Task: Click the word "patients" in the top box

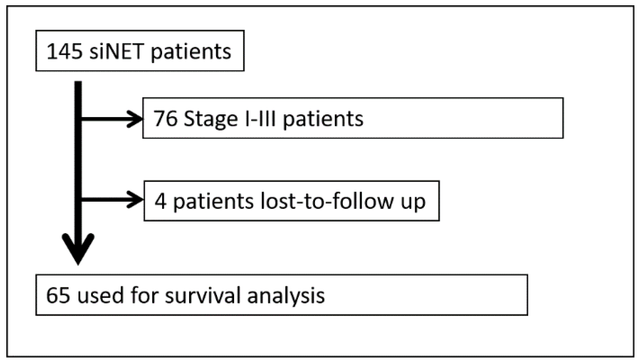Action: 191,52
